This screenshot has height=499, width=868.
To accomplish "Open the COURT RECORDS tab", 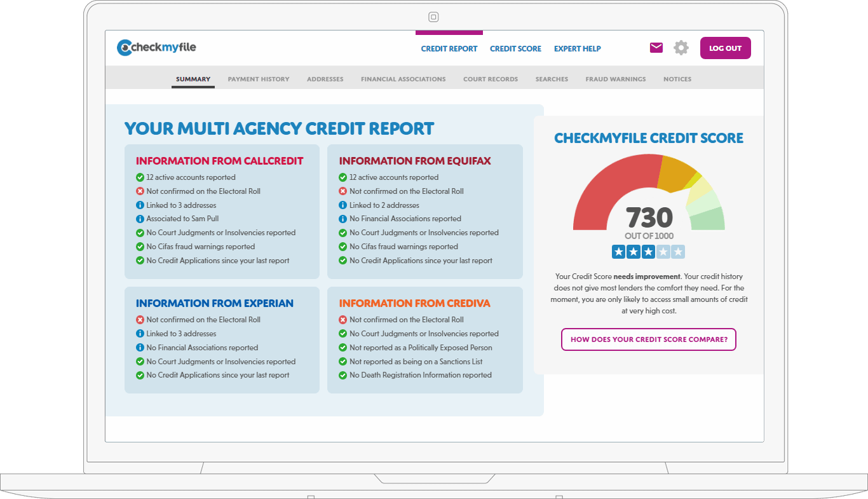I will pyautogui.click(x=491, y=79).
